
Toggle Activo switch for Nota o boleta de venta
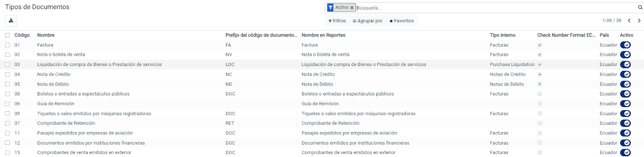pyautogui.click(x=625, y=55)
